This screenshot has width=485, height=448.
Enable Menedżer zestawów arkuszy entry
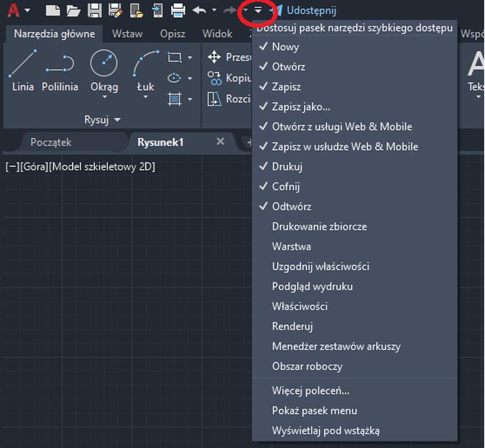click(355, 346)
